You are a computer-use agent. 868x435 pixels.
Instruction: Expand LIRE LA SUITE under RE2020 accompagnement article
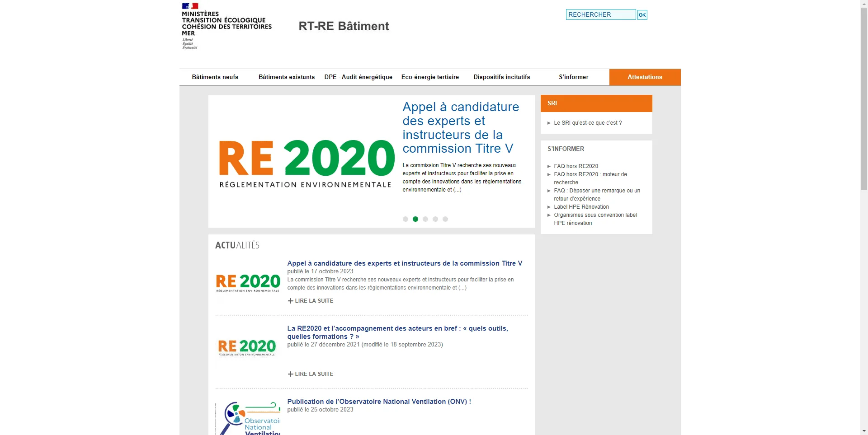[x=311, y=374]
